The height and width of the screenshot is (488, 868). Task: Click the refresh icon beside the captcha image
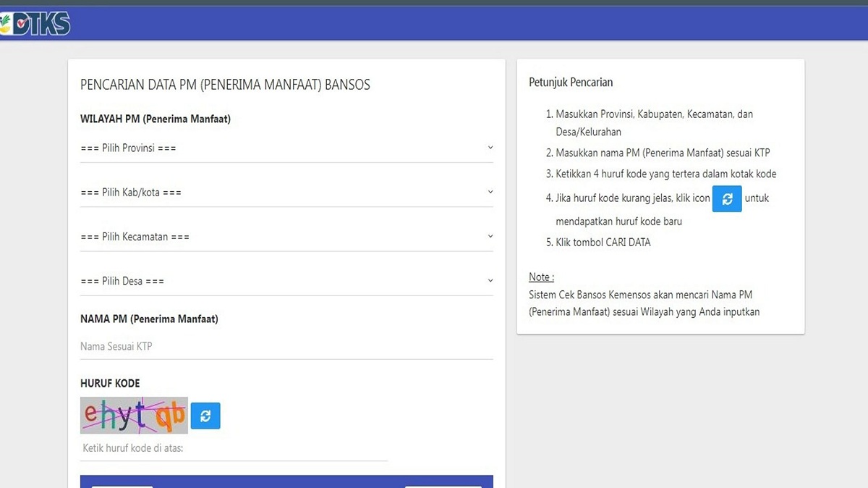[x=205, y=416]
